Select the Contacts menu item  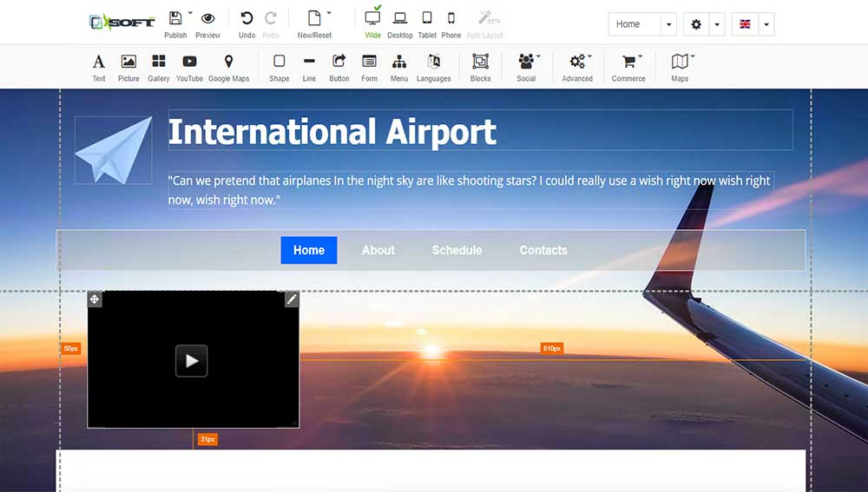coord(543,250)
